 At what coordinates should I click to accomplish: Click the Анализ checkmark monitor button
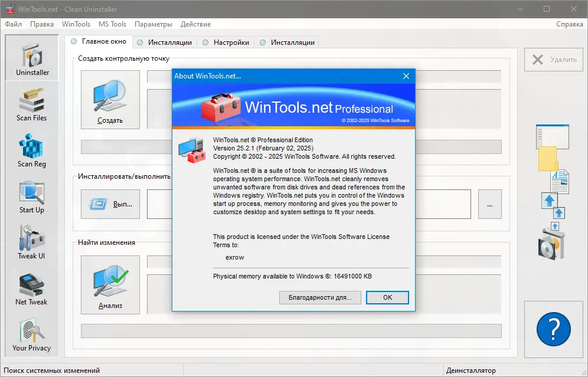click(110, 285)
